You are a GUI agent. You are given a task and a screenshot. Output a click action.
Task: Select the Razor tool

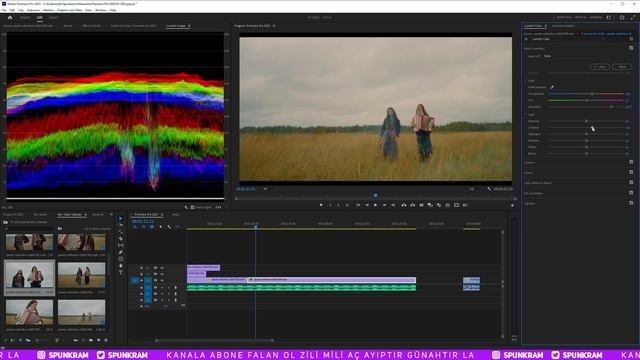coord(120,239)
